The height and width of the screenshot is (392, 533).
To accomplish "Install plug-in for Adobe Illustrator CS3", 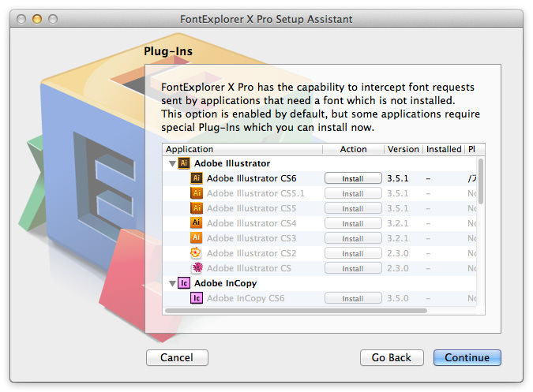I will click(353, 238).
